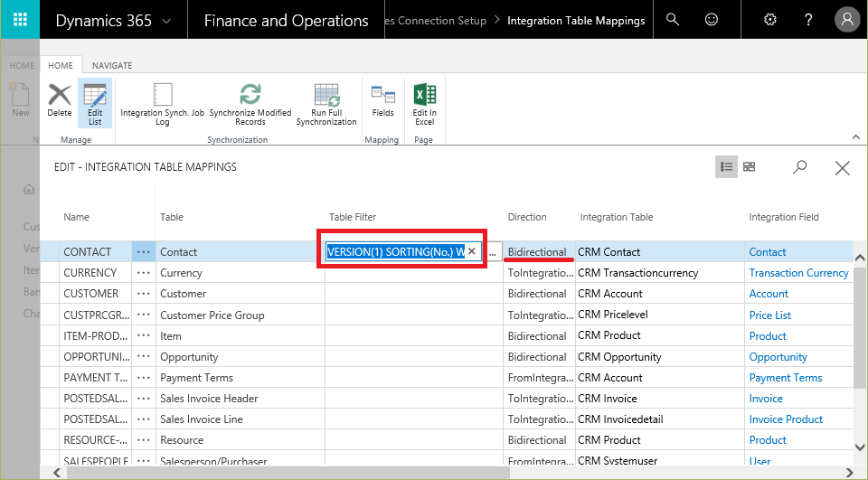868x480 pixels.
Task: Select the NAVIGATE ribbon tab
Action: [x=112, y=65]
